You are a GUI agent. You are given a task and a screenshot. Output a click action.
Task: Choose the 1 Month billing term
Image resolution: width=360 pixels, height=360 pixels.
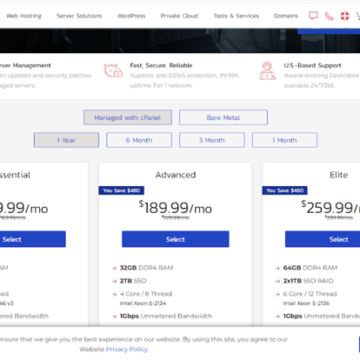(285, 140)
